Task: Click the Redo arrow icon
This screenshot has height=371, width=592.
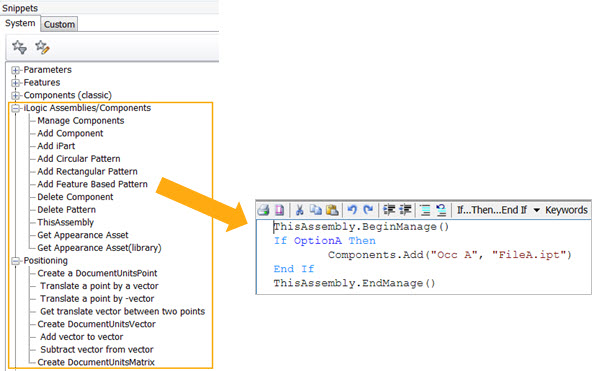Action: coord(368,209)
